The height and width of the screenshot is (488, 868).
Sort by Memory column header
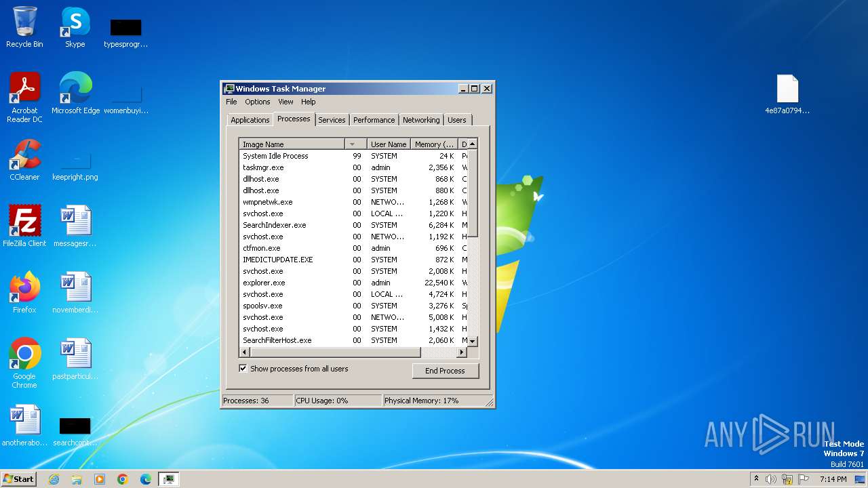435,144
